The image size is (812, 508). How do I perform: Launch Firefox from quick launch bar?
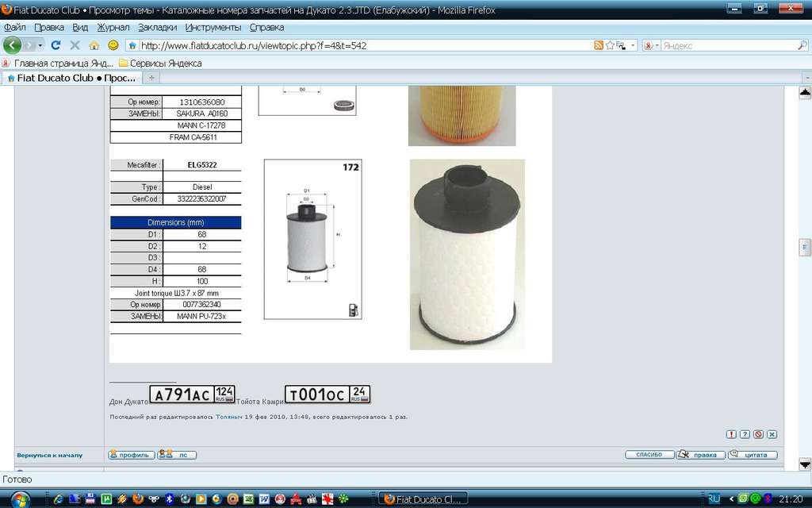click(x=138, y=499)
